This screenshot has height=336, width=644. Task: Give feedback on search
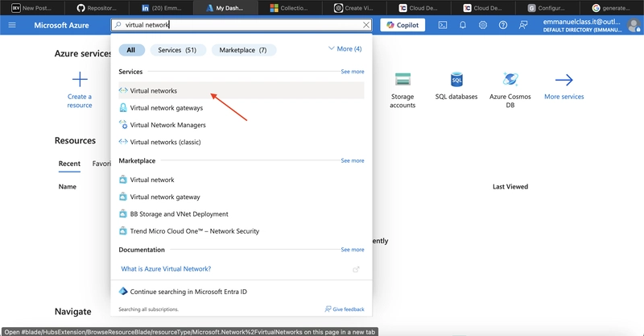[345, 309]
